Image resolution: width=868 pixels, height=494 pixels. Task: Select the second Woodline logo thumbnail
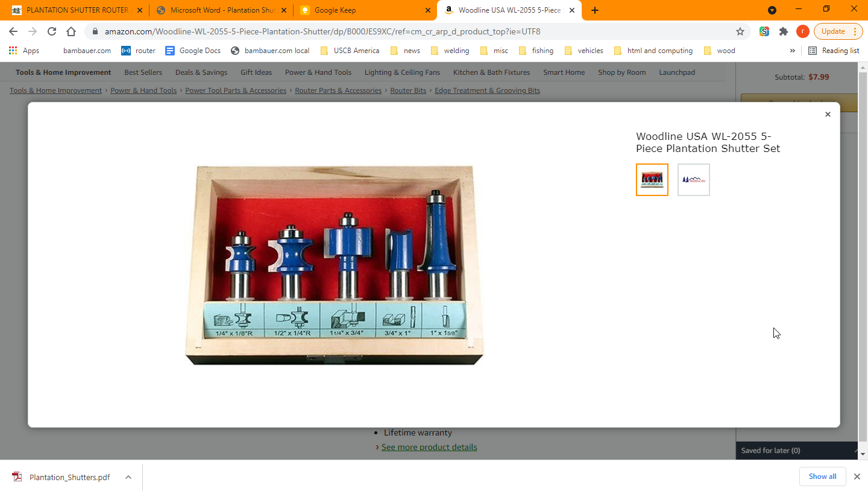click(693, 180)
